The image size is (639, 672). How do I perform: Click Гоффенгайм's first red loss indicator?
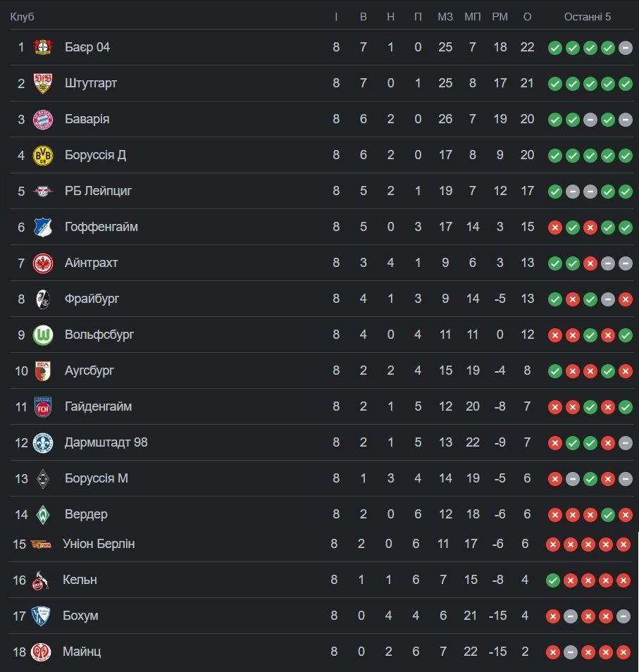tap(555, 228)
